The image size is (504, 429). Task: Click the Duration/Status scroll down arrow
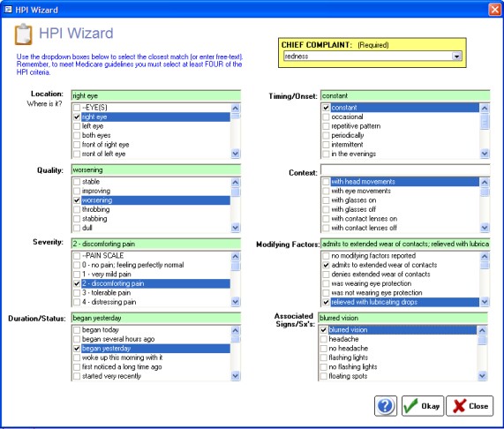point(236,376)
